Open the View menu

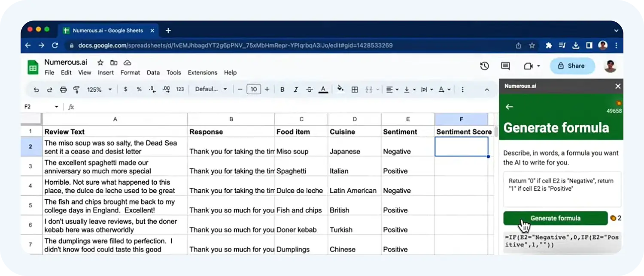[x=85, y=72]
